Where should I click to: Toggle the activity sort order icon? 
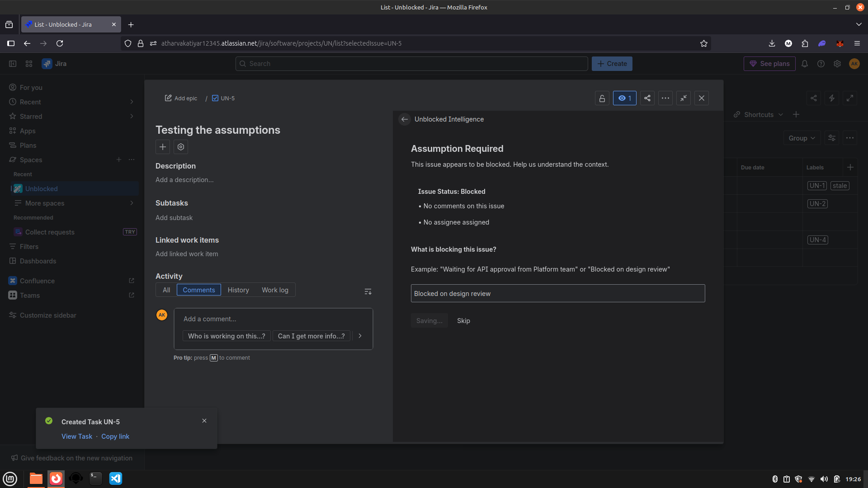[368, 291]
